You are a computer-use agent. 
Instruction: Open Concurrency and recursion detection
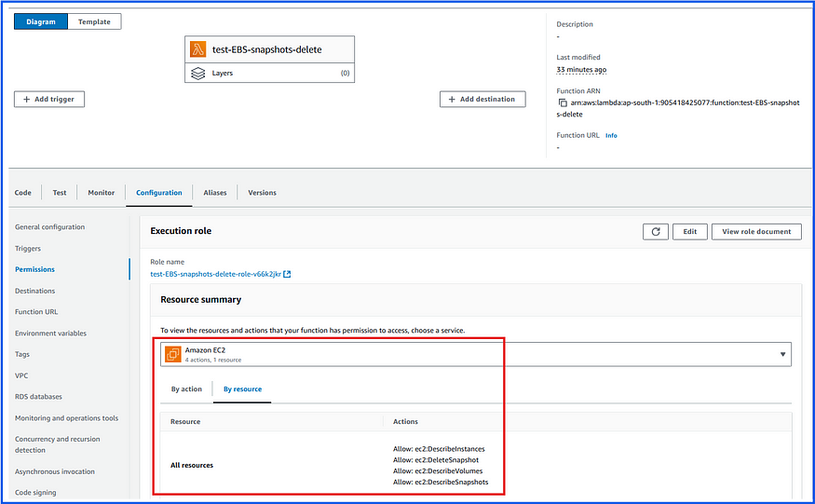pyautogui.click(x=57, y=444)
